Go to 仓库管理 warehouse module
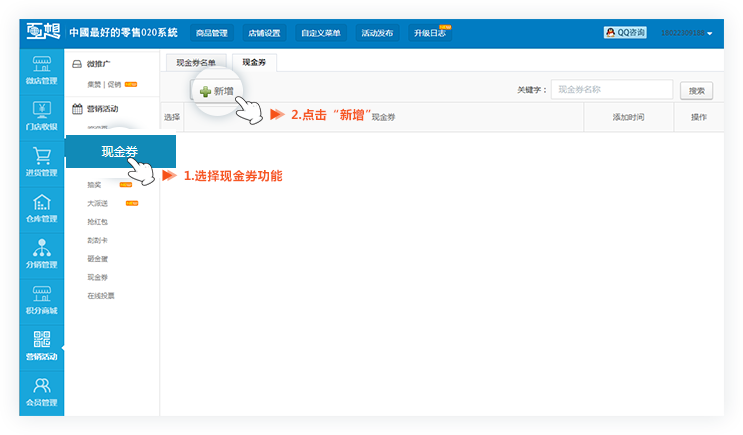Image resolution: width=743 pixels, height=435 pixels. tap(42, 209)
